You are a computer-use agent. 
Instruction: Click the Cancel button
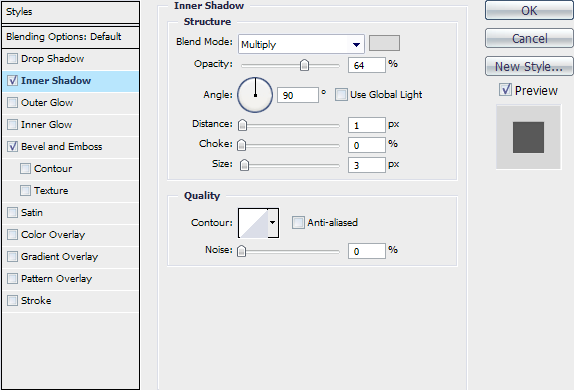529,38
